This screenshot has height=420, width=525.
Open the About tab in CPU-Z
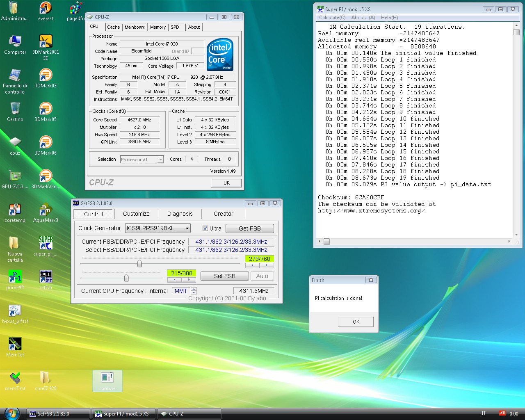(194, 27)
